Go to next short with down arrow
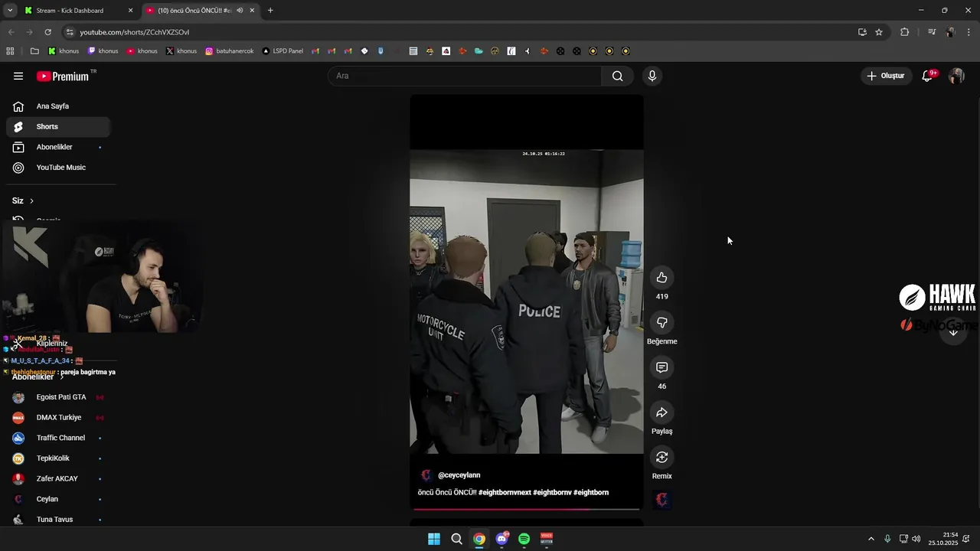Viewport: 980px width, 551px height. click(x=953, y=331)
